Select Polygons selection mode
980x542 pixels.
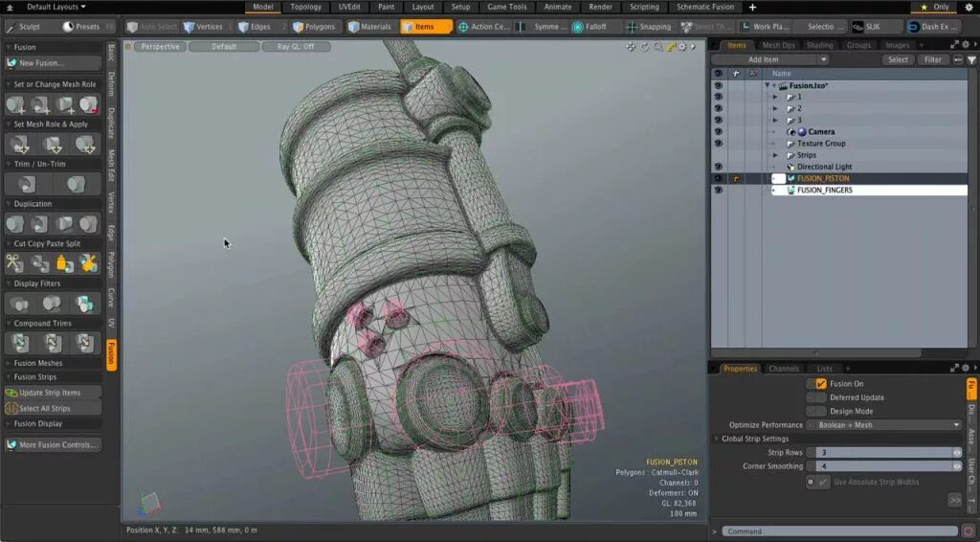(x=314, y=27)
